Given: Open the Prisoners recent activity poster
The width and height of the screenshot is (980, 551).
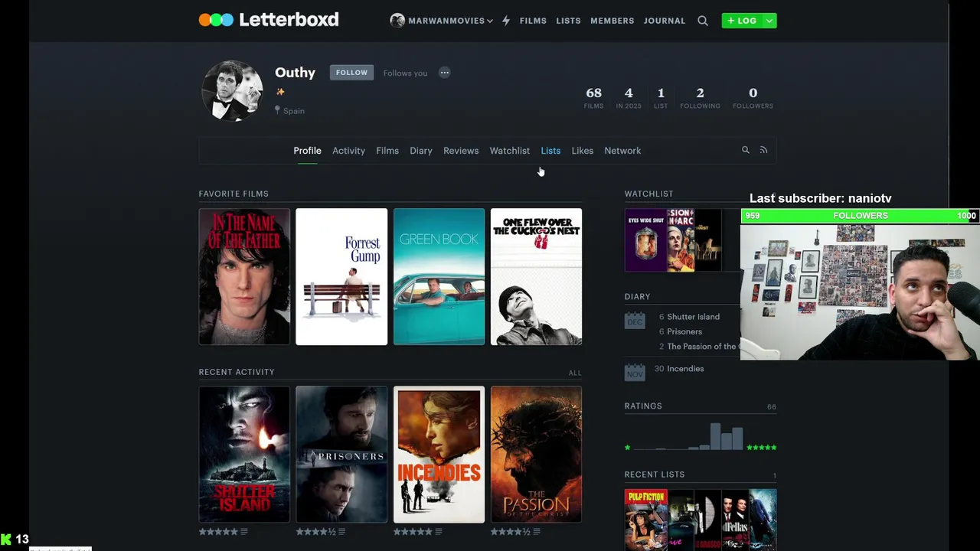Looking at the screenshot, I should coord(341,455).
